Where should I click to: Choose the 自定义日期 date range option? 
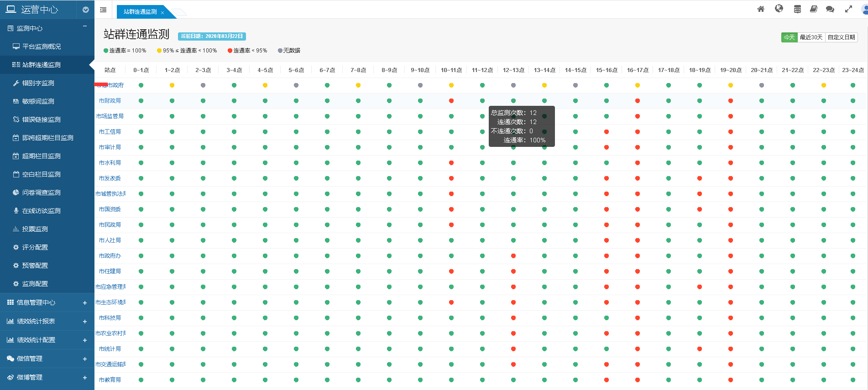(x=841, y=37)
